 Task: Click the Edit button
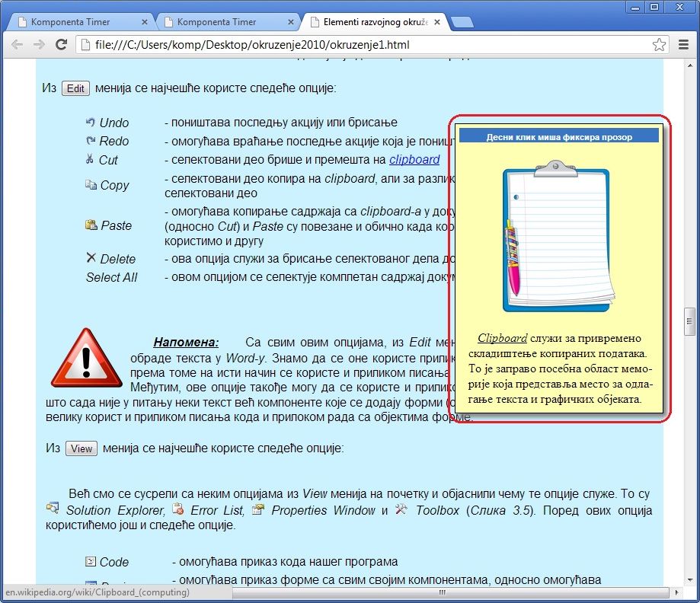click(x=75, y=88)
